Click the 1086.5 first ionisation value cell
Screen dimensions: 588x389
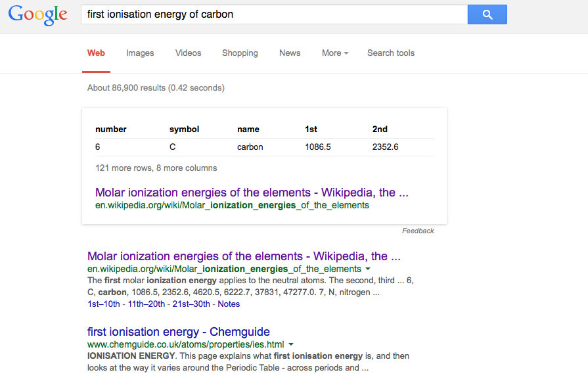[318, 147]
